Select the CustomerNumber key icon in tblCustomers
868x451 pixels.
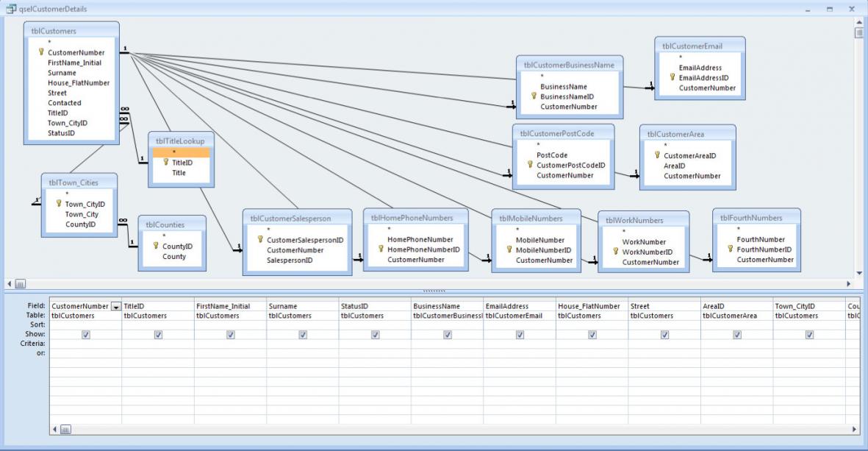pyautogui.click(x=41, y=52)
